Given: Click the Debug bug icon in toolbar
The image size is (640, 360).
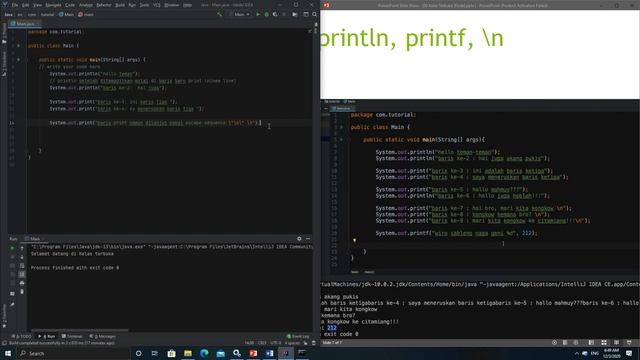Looking at the screenshot, I should point(267,14).
